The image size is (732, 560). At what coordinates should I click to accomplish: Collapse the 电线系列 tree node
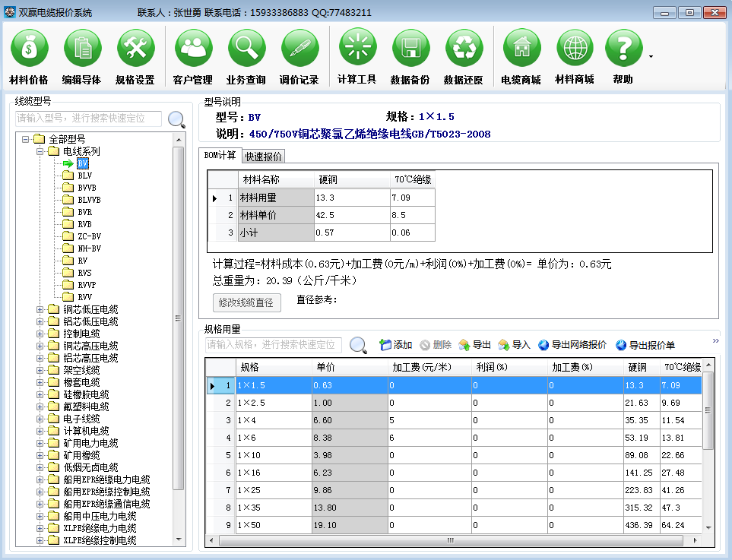40,151
